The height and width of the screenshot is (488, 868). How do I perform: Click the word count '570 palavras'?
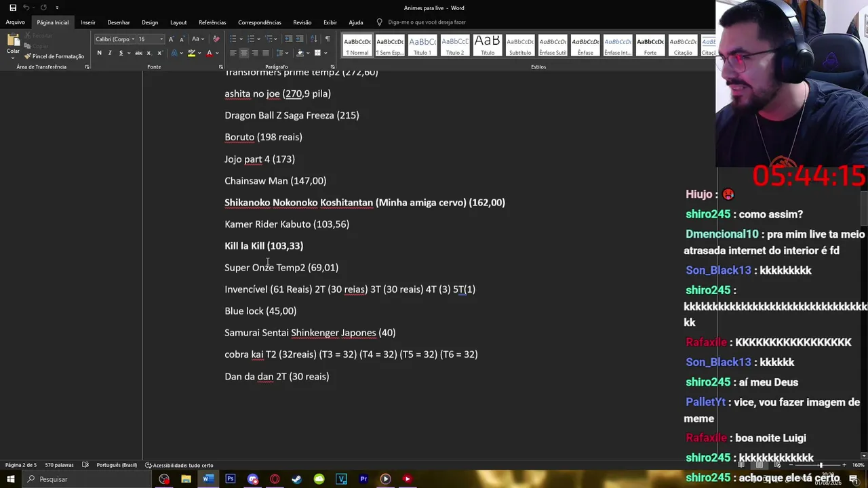point(60,465)
